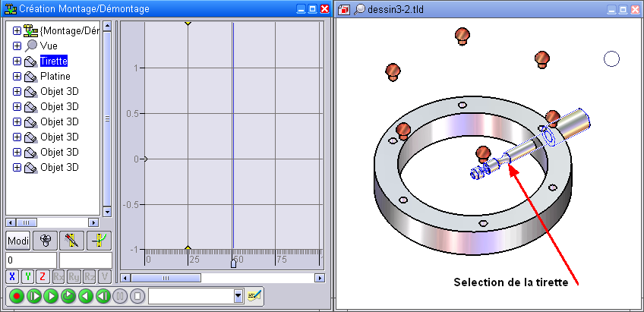Open the dropdown next to playback controls
Screen dimensions: 644x312
coord(238,296)
